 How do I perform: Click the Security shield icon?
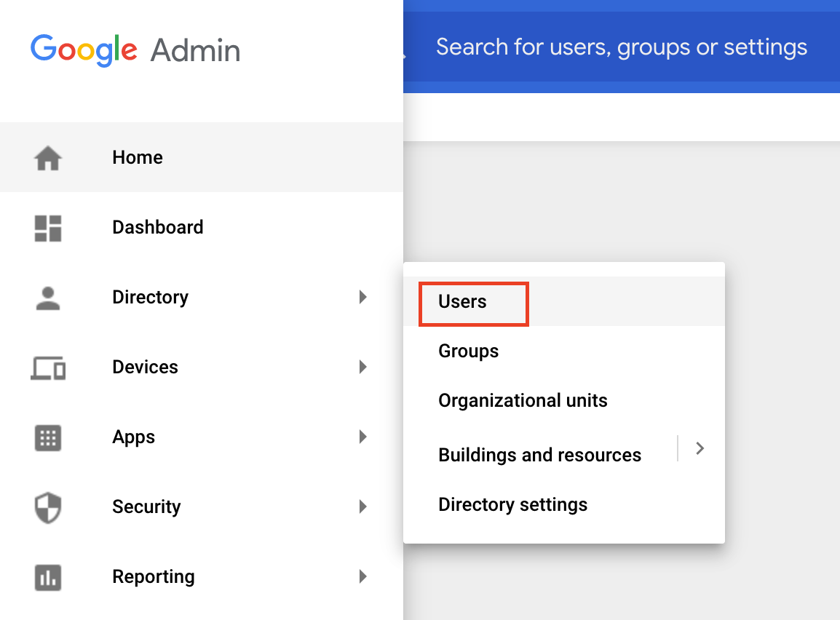[48, 507]
